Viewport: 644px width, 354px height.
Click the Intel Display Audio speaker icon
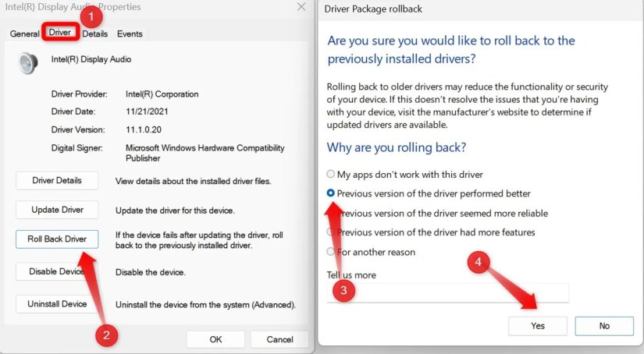tap(28, 63)
